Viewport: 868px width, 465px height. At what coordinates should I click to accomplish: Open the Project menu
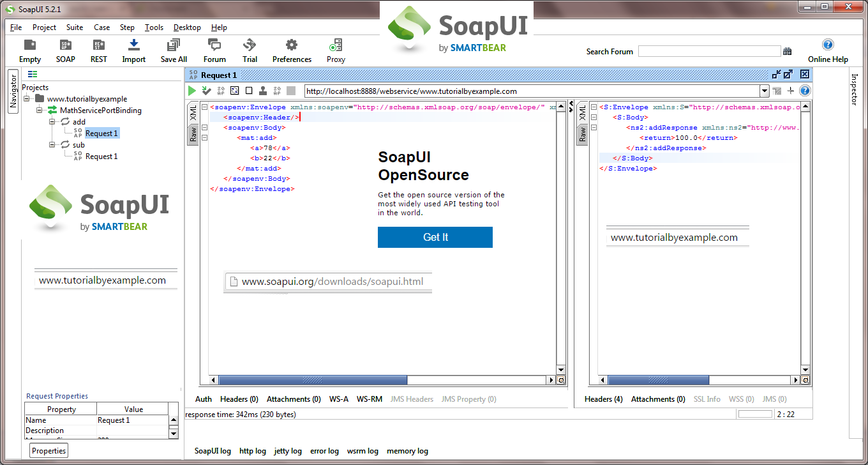coord(44,27)
